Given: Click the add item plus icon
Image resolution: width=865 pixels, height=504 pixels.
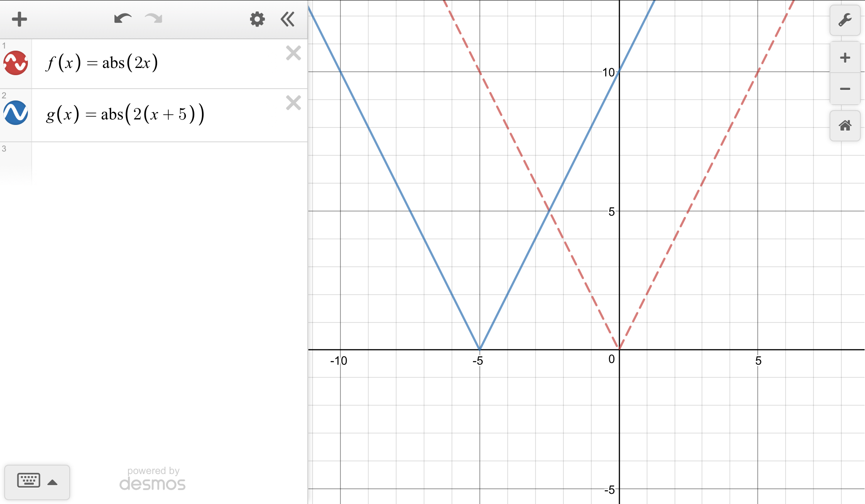Looking at the screenshot, I should [x=19, y=19].
